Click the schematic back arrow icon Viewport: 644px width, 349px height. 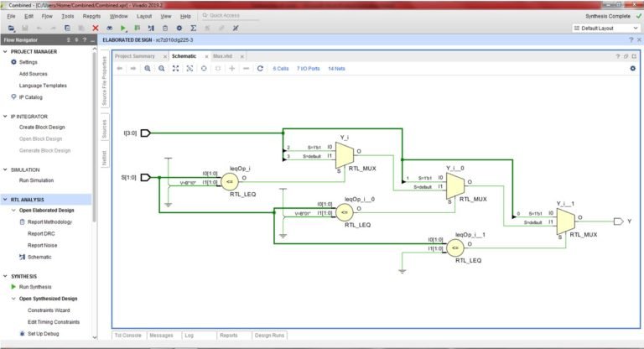(x=120, y=69)
